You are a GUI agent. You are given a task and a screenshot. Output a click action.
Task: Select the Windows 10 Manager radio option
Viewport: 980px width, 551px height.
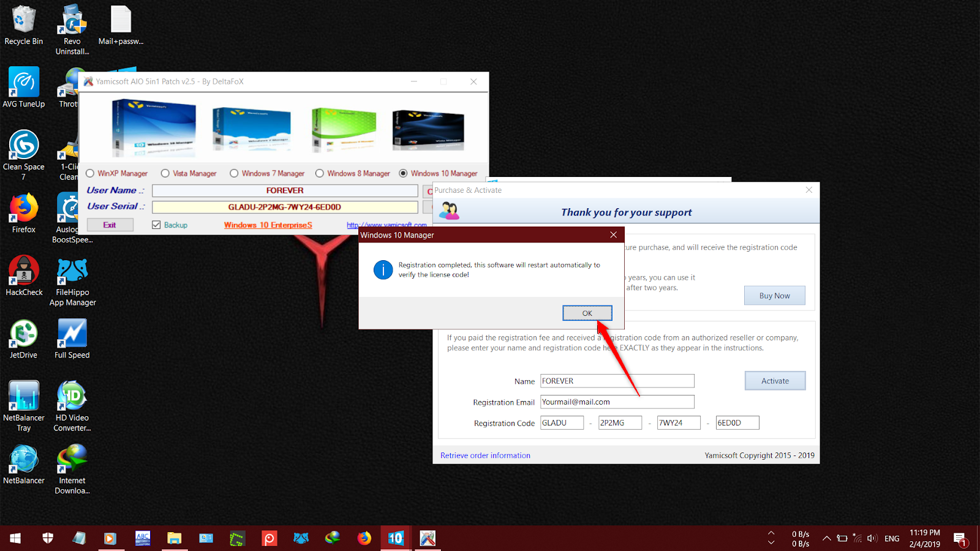pos(439,173)
